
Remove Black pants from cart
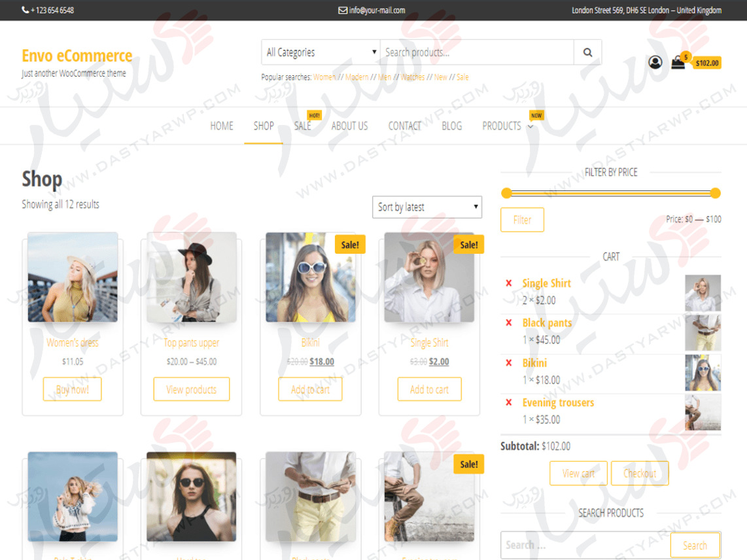pos(509,323)
